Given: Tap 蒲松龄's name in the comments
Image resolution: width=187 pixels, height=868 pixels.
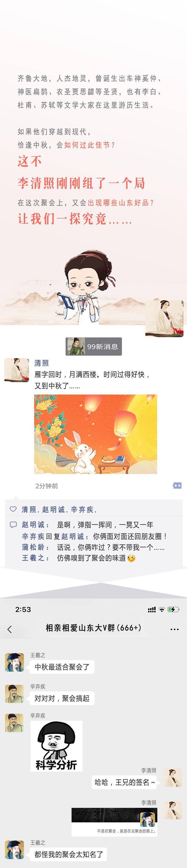Looking at the screenshot, I should coord(33,547).
